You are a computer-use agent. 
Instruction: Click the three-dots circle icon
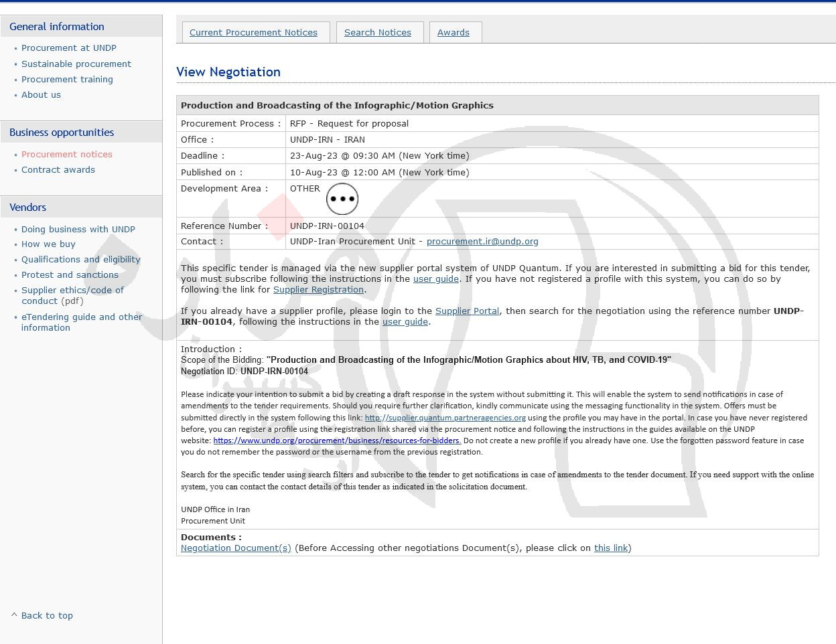342,199
